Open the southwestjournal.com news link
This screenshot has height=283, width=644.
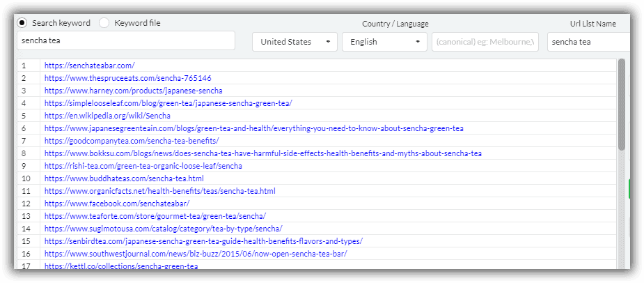point(196,254)
